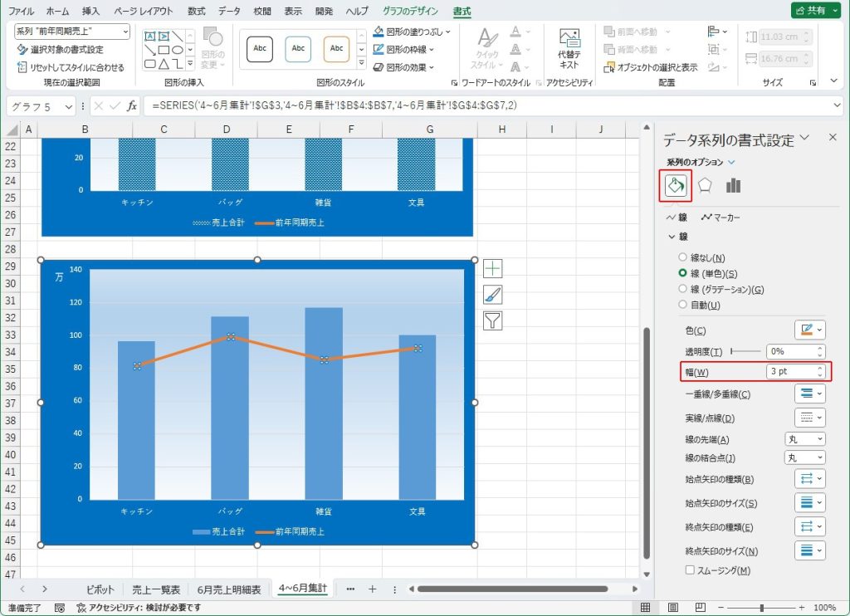Open the line 色 color picker

point(810,330)
